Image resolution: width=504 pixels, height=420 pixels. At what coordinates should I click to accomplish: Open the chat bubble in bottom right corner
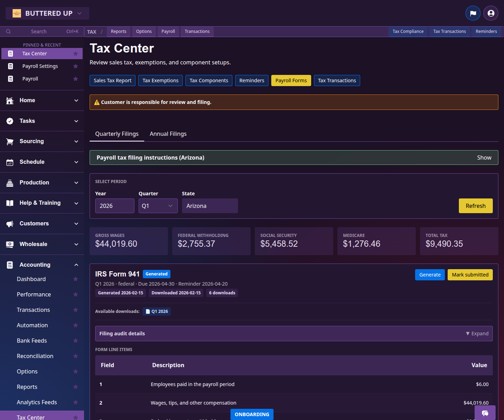(485, 413)
